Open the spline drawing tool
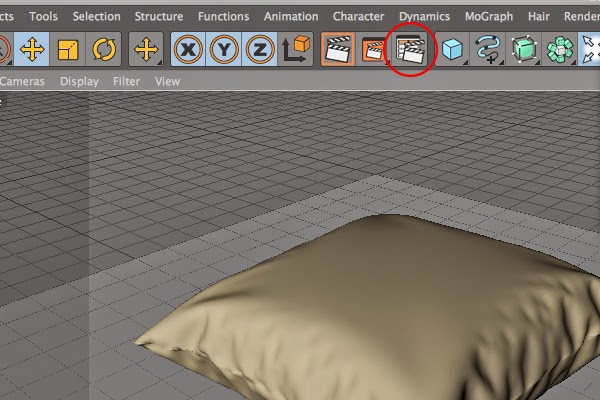This screenshot has height=400, width=600. click(488, 49)
